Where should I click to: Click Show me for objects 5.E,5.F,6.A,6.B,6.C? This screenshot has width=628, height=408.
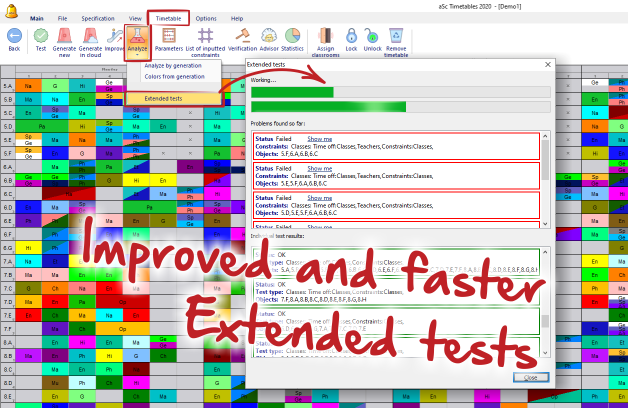click(320, 169)
